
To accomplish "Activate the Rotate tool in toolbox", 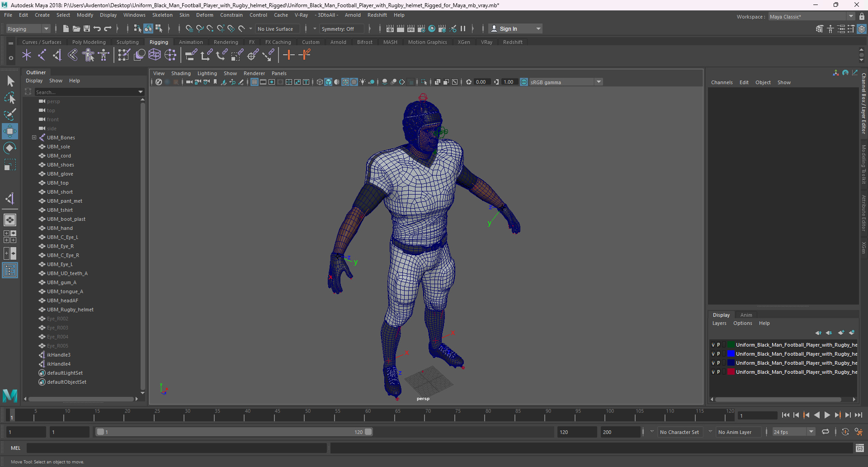I will (10, 148).
